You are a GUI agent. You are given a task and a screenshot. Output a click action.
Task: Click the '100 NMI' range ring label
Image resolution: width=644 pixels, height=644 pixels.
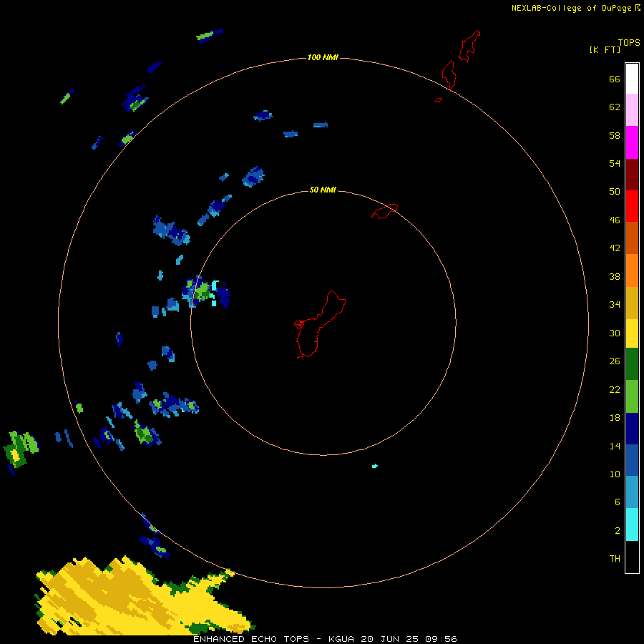(x=323, y=57)
